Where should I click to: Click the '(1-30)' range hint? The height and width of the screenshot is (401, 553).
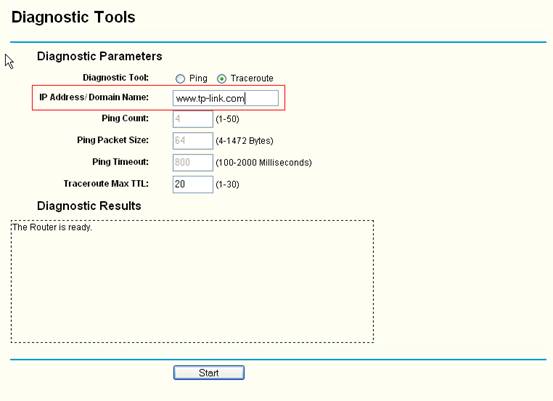227,184
